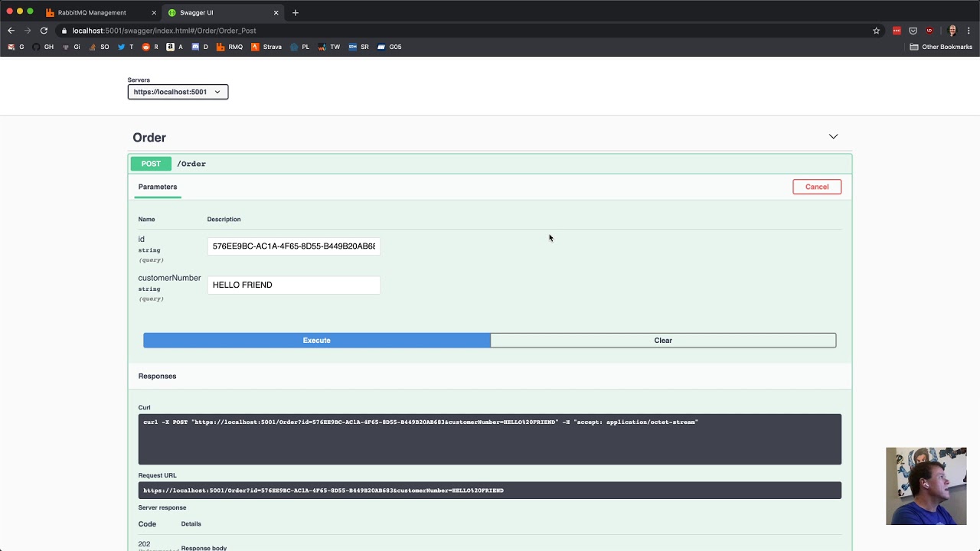The image size is (980, 551).
Task: Open the Servers dropdown https://localhost:5001
Action: [x=178, y=92]
